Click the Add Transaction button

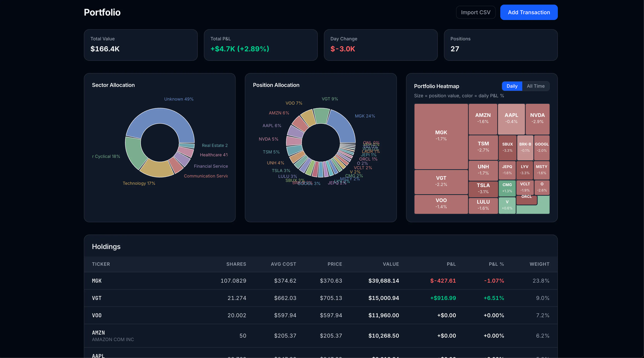pyautogui.click(x=529, y=12)
